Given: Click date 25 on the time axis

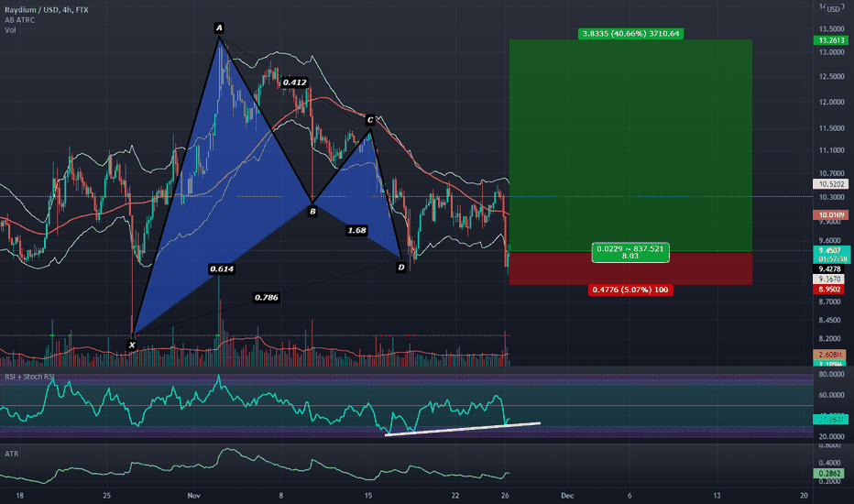Looking at the screenshot, I should 106,495.
